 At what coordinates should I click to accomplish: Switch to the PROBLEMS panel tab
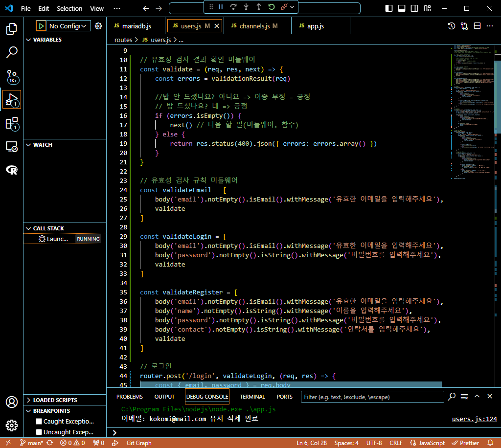(x=129, y=397)
